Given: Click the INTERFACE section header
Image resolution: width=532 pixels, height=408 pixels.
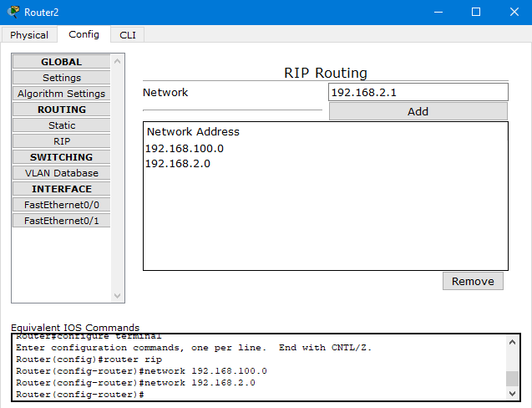Looking at the screenshot, I should pyautogui.click(x=62, y=189).
